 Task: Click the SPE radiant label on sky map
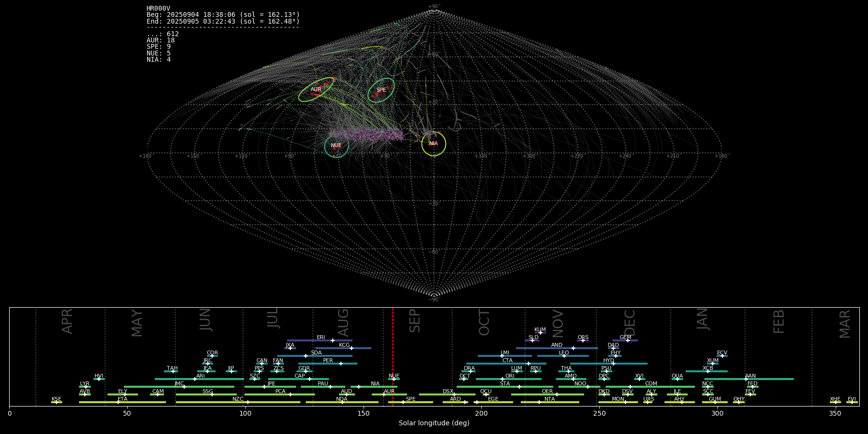[x=381, y=90]
